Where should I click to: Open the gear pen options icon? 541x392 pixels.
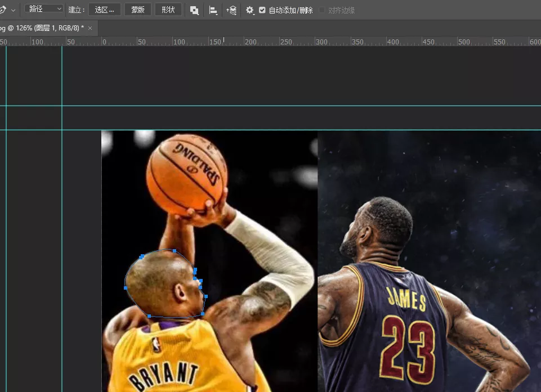coord(250,10)
